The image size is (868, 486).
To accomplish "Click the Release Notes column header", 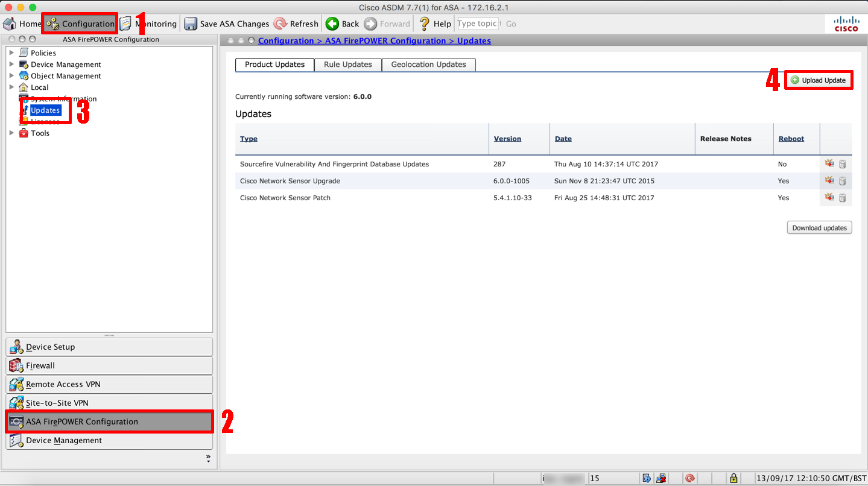I will pyautogui.click(x=726, y=139).
